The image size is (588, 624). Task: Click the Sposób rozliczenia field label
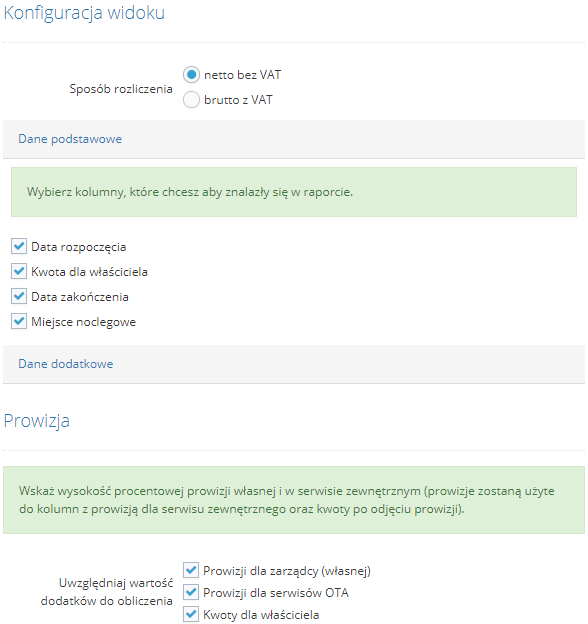pos(121,89)
